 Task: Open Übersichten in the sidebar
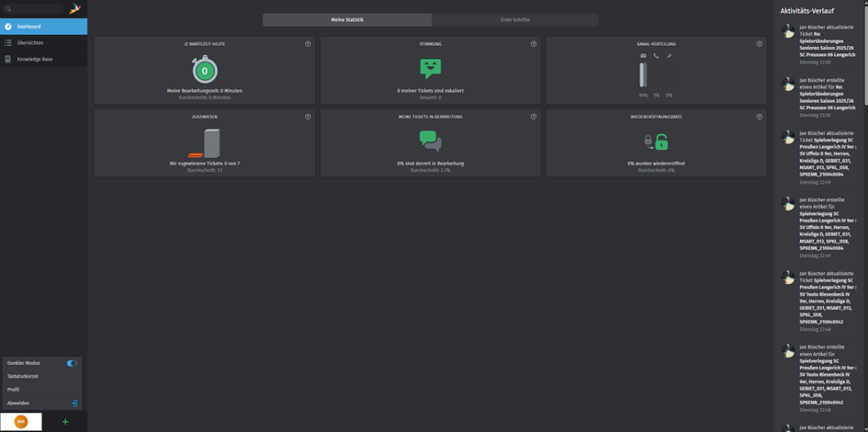pyautogui.click(x=30, y=43)
